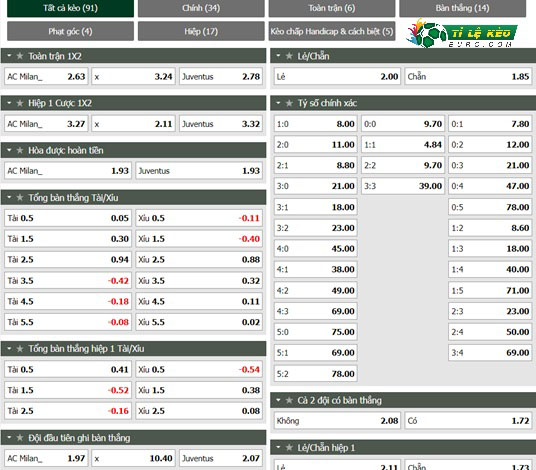Screen dimensions: 536x470
Task: Choose correct score 4:2 at 49.00
Action: point(316,291)
